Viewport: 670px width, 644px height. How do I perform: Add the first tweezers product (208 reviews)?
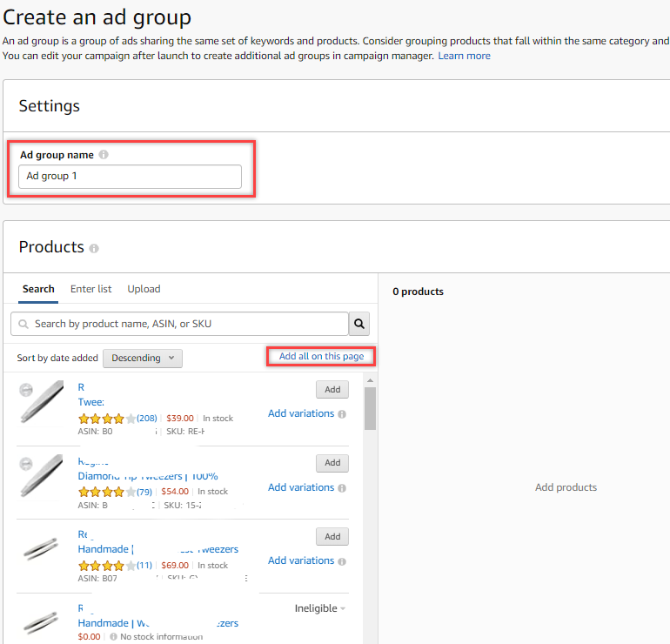[332, 390]
